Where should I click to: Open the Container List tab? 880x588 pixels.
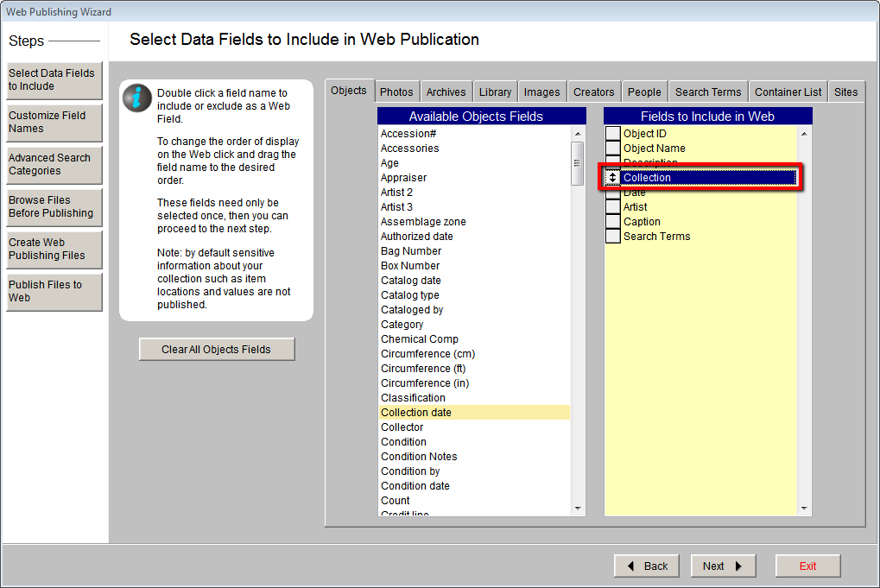788,92
